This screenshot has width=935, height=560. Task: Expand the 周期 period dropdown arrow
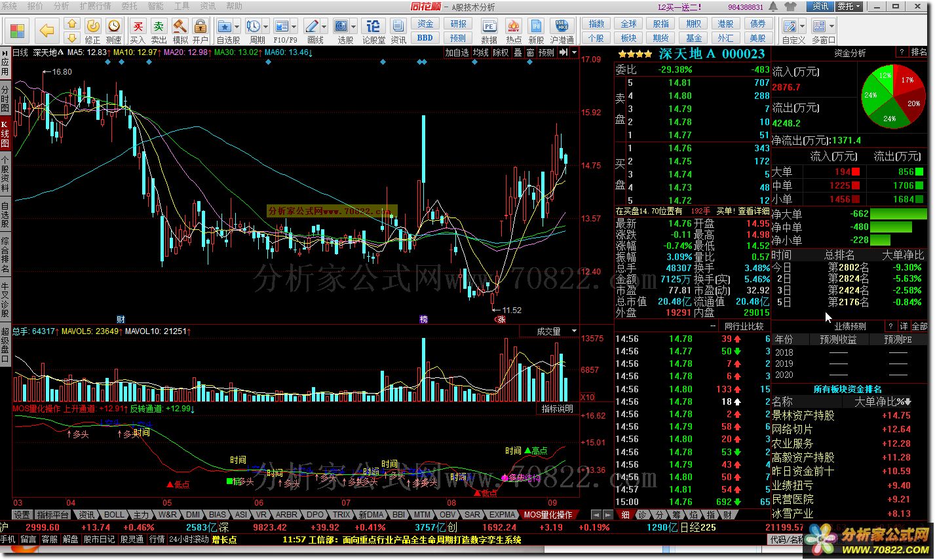tap(265, 27)
